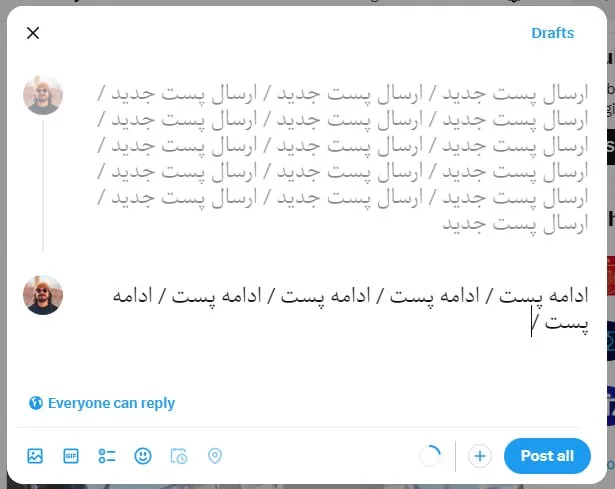The width and height of the screenshot is (615, 489).
Task: Open Drafts
Action: pos(552,33)
